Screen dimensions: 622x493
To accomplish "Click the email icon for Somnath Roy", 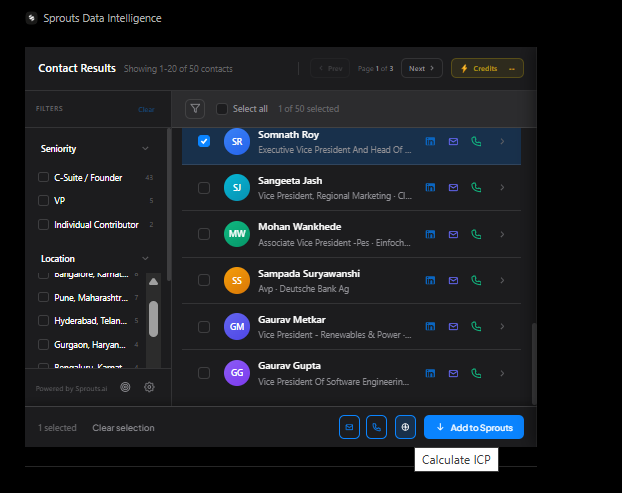I will click(x=453, y=142).
